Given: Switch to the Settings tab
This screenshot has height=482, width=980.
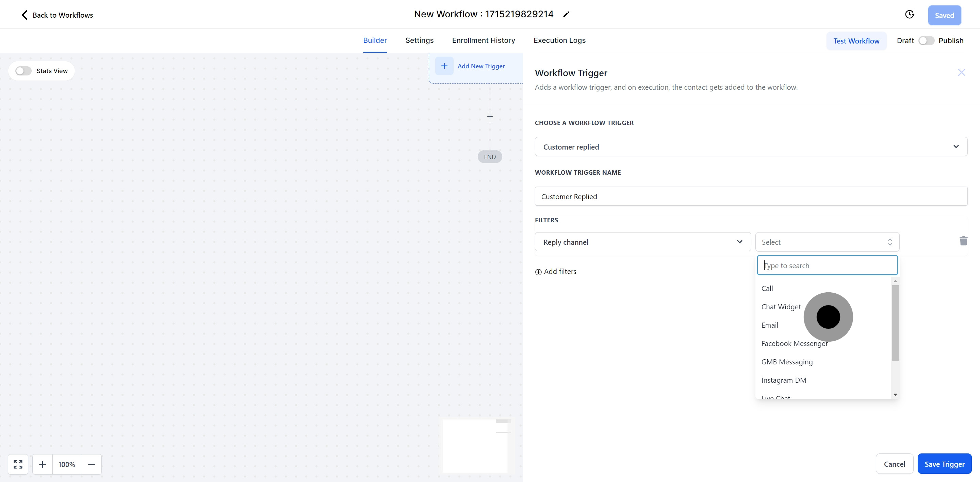Looking at the screenshot, I should [419, 40].
